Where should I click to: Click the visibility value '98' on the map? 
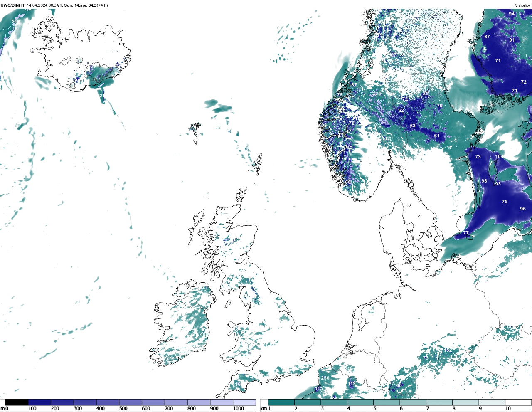point(484,181)
